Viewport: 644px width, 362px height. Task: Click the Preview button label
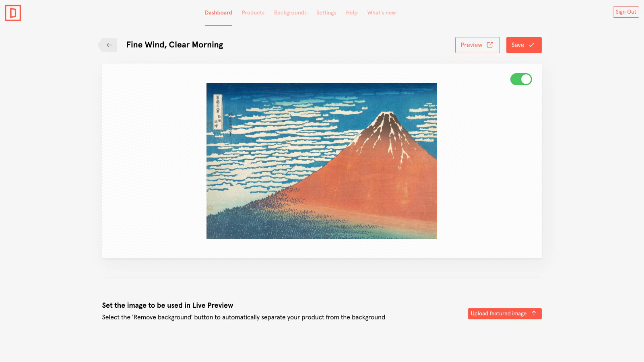471,45
